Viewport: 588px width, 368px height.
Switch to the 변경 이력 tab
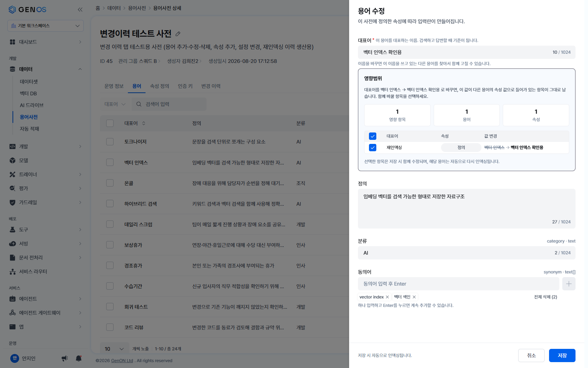pyautogui.click(x=211, y=86)
